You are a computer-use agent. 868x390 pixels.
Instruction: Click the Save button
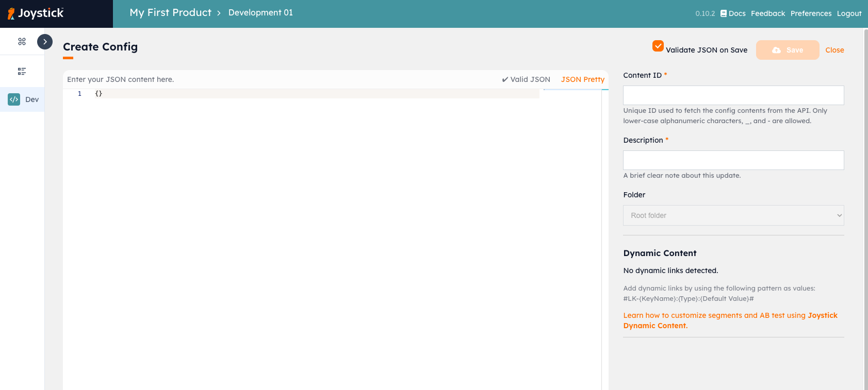pos(788,50)
